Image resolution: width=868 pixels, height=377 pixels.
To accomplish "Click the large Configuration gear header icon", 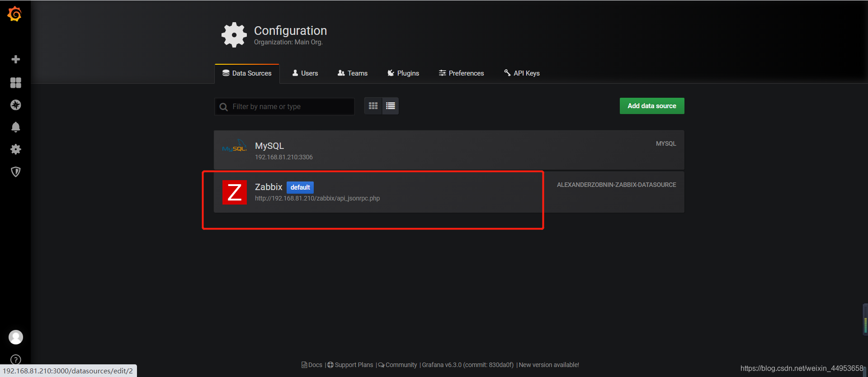I will 234,35.
